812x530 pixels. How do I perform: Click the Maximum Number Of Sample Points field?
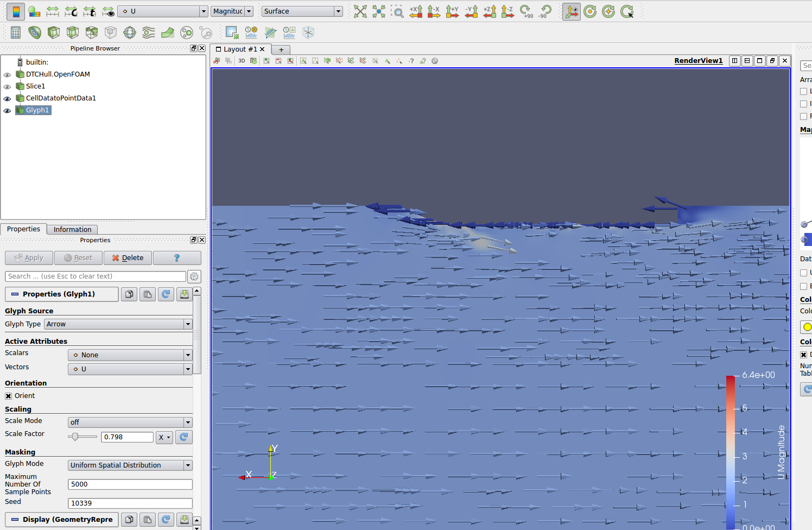[x=130, y=484]
